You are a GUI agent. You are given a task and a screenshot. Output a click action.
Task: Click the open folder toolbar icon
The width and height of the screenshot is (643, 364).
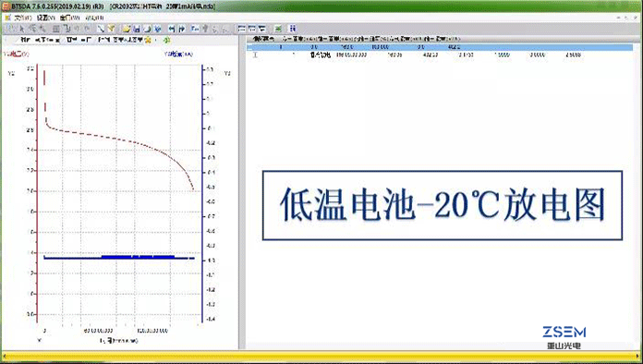click(127, 29)
